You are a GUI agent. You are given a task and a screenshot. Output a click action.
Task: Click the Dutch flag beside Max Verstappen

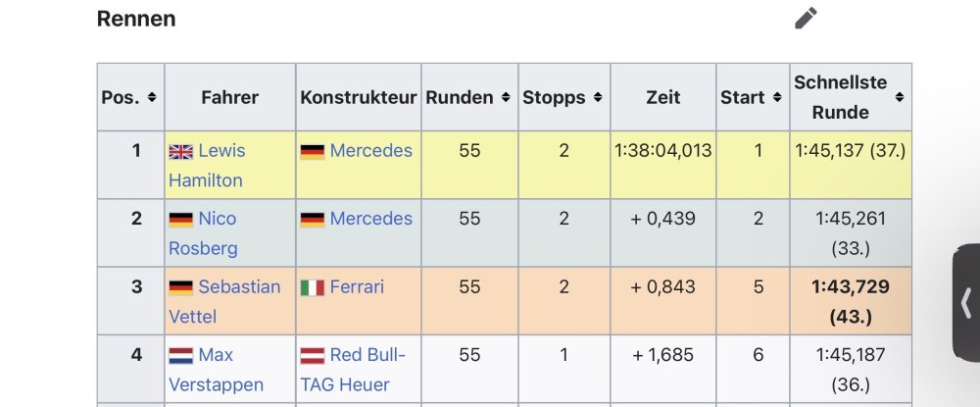click(180, 355)
